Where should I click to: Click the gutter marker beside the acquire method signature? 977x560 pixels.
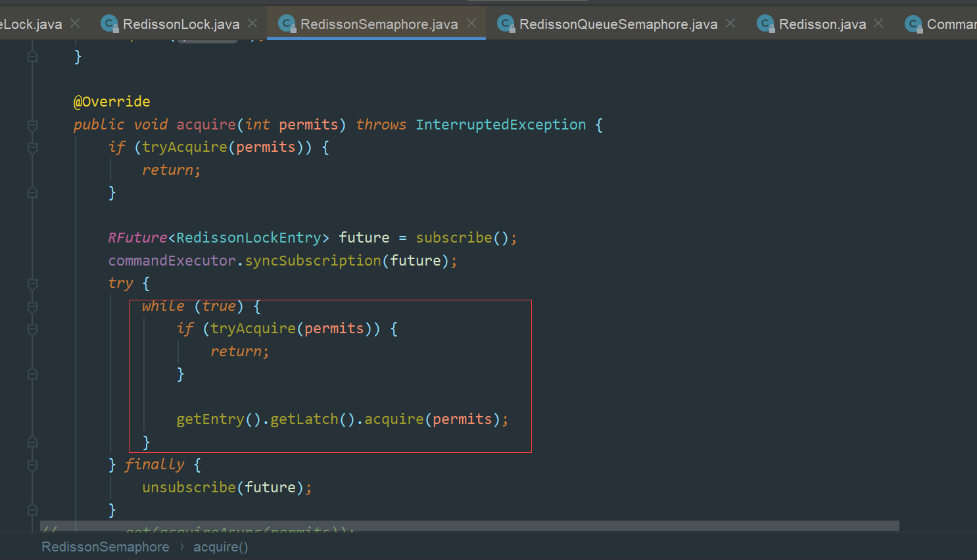(32, 125)
